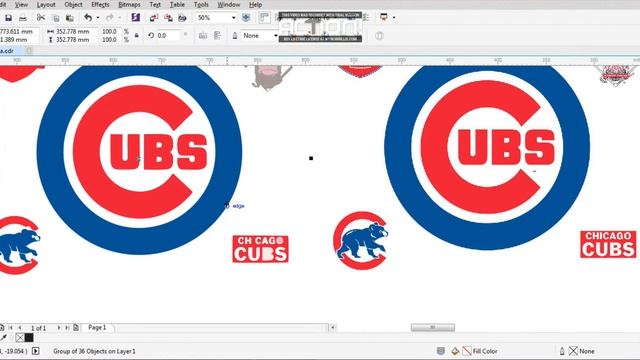Open the Text menu

click(155, 4)
